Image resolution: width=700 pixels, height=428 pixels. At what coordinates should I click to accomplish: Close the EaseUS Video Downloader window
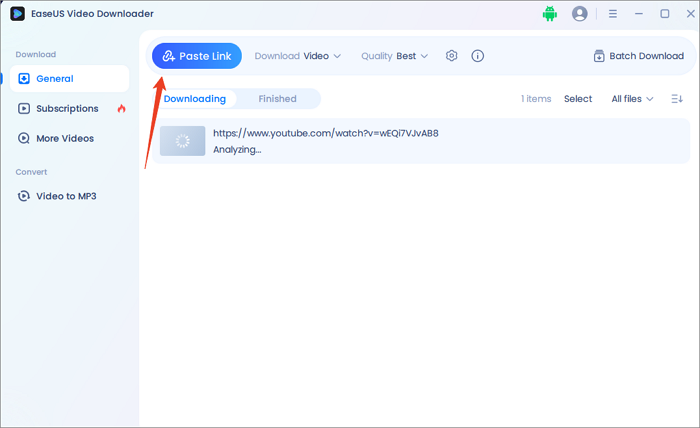click(x=691, y=14)
